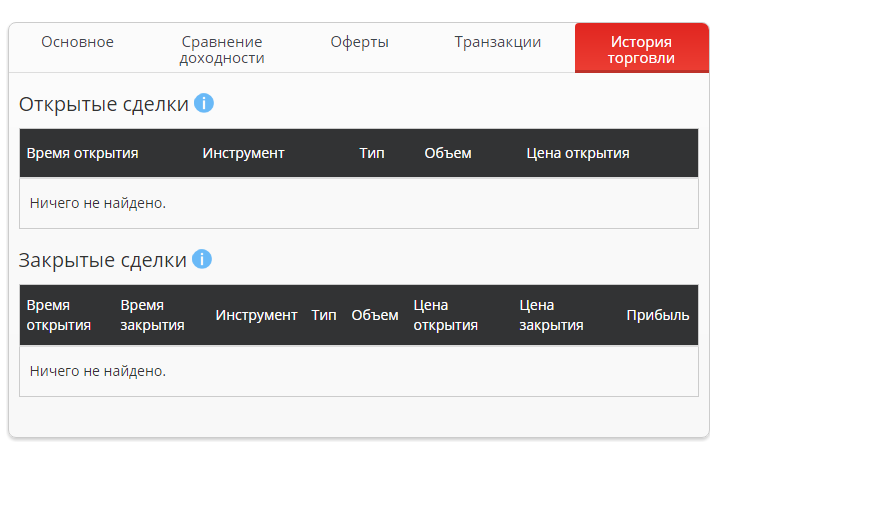Sort closed deals by Время закрытия
872x507 pixels.
point(152,315)
